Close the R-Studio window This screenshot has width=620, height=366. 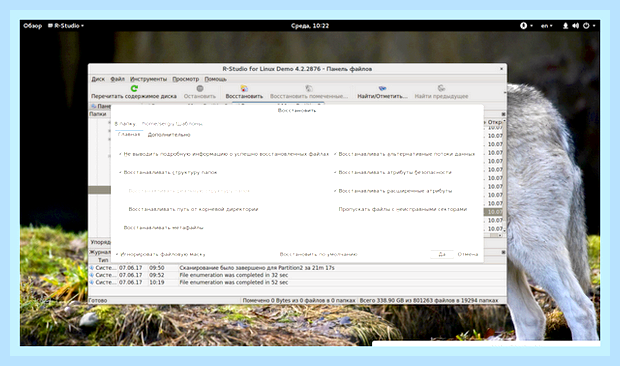click(501, 69)
